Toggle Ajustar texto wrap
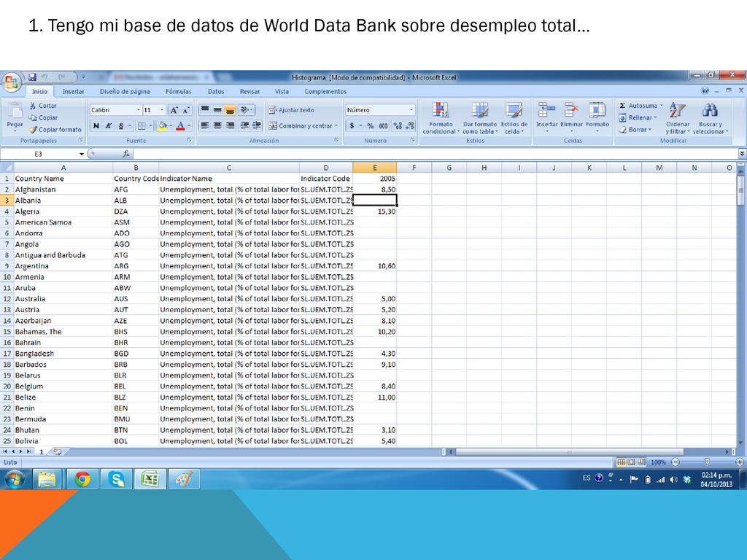 point(291,110)
